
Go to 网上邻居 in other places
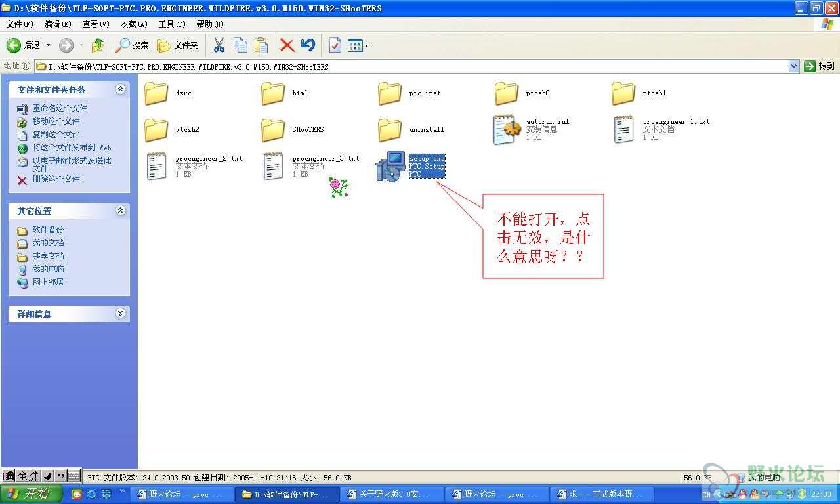point(48,282)
